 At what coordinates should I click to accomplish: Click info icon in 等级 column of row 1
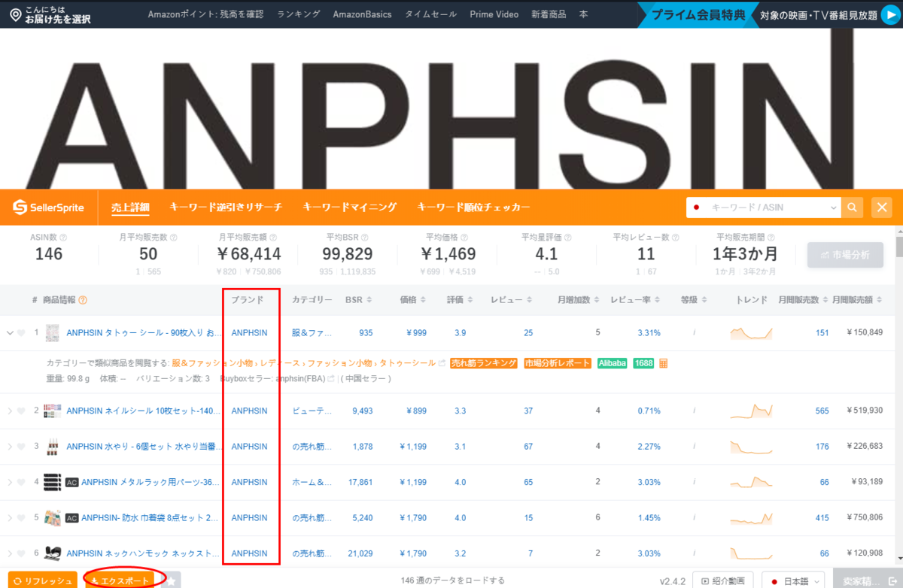coord(694,332)
